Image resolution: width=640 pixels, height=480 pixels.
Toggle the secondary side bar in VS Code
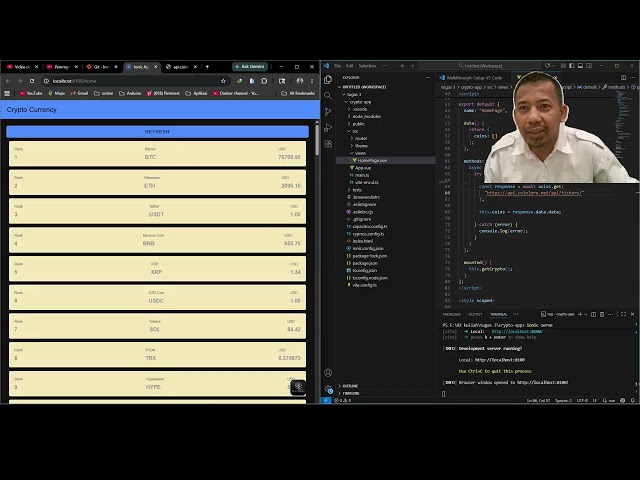[589, 66]
